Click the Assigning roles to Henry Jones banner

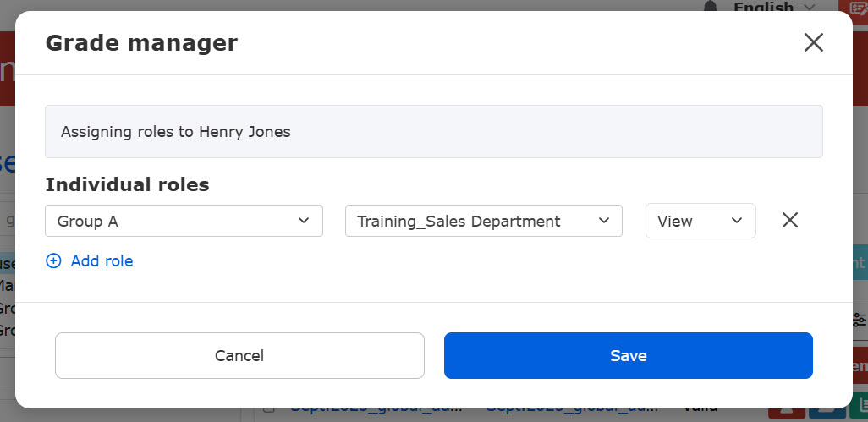tap(433, 131)
